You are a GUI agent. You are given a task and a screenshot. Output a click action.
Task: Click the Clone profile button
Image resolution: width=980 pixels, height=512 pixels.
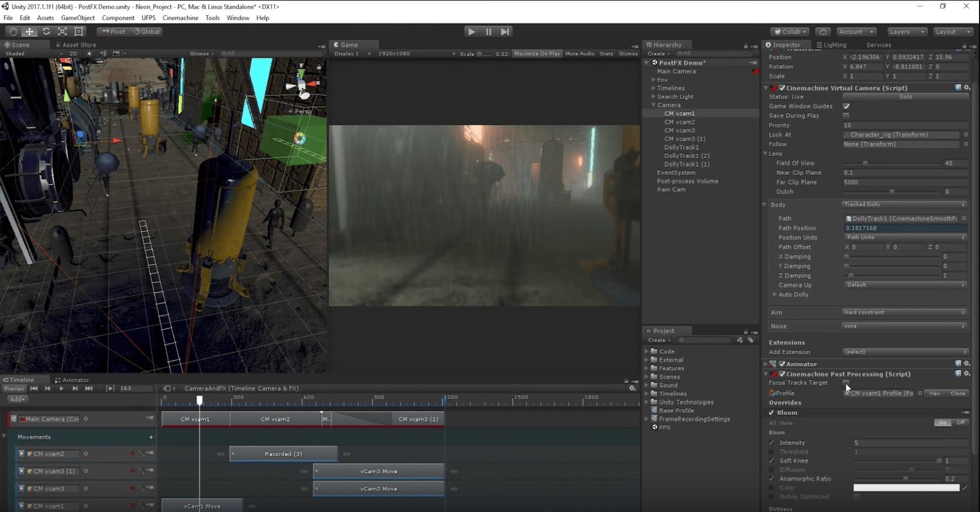pos(957,393)
